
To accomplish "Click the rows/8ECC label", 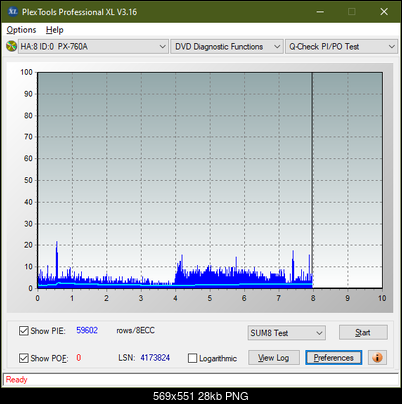I will click(x=135, y=330).
